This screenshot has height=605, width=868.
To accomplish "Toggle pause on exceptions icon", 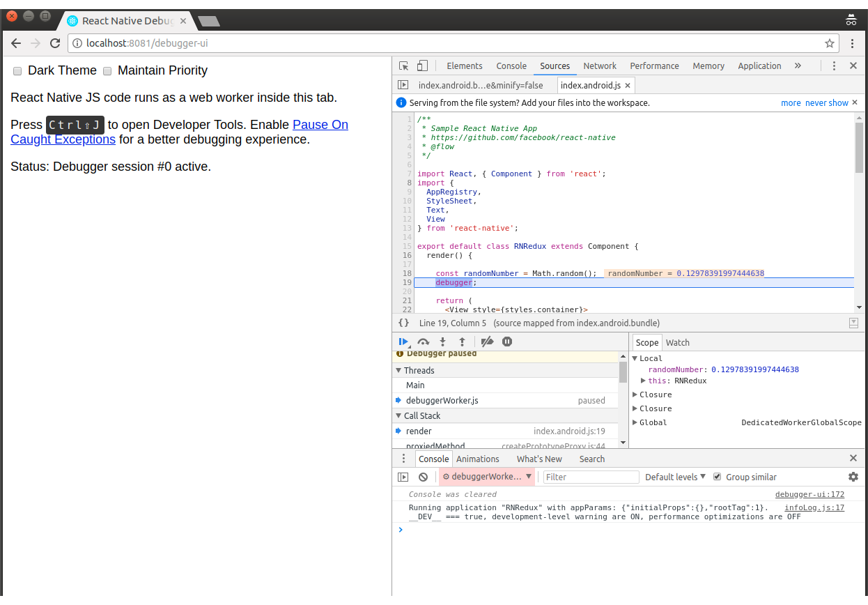I will click(507, 342).
